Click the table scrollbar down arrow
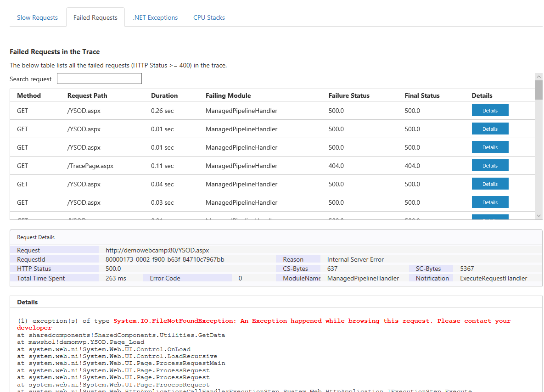Viewport: 544px width, 392px height. [538, 216]
